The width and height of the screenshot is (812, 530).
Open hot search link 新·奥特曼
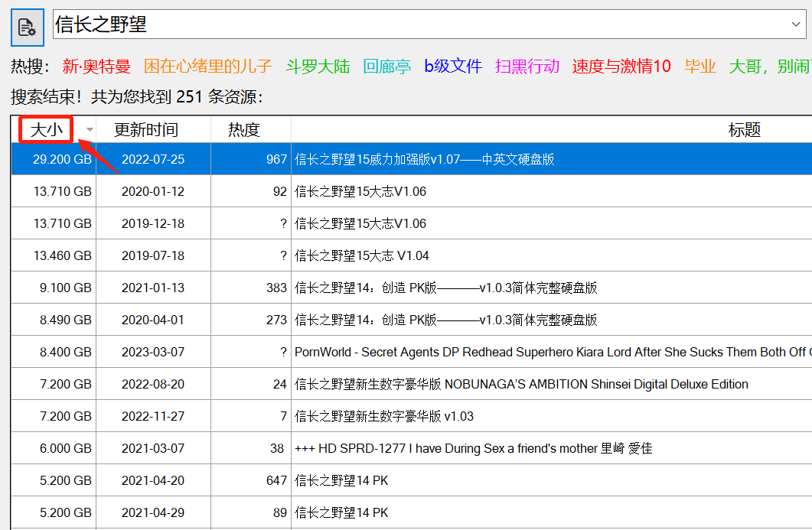click(x=96, y=67)
